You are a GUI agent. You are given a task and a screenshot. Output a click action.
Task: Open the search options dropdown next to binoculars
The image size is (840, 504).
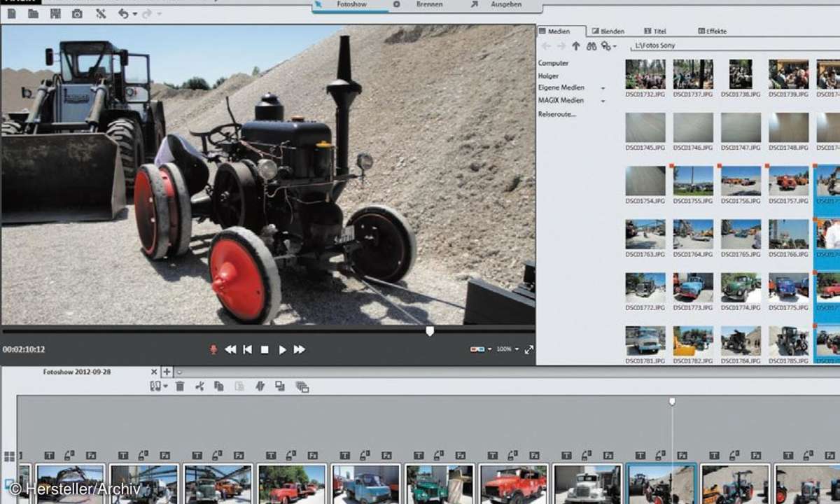pos(615,47)
